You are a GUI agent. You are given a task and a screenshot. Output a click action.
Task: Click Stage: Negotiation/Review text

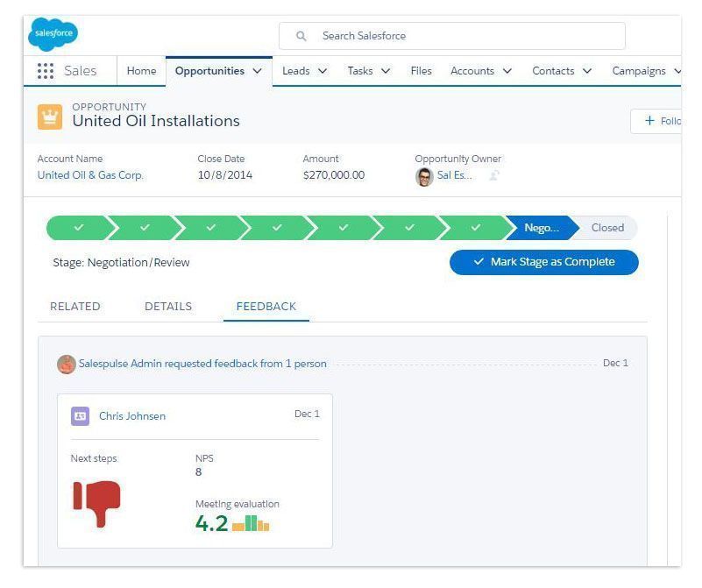pos(121,263)
